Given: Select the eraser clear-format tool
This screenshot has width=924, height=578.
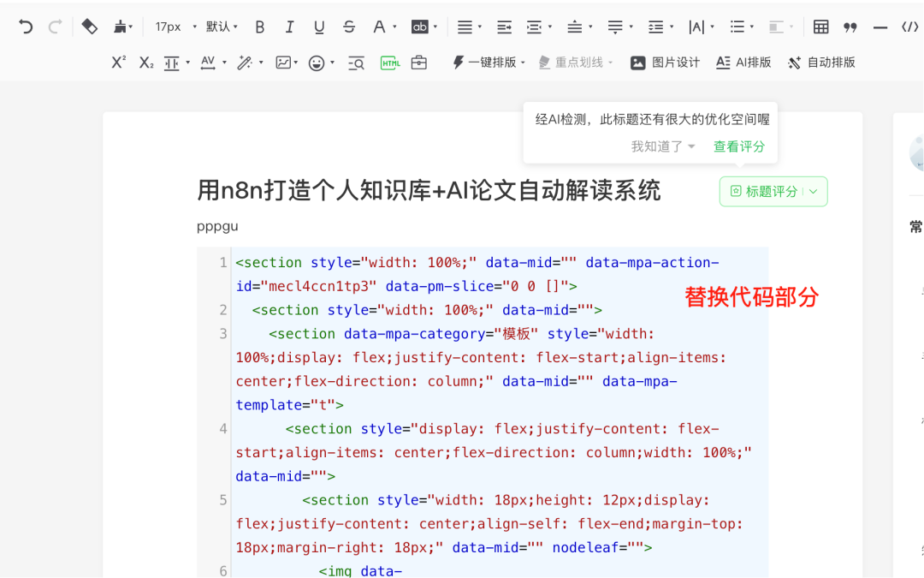Looking at the screenshot, I should [x=90, y=27].
